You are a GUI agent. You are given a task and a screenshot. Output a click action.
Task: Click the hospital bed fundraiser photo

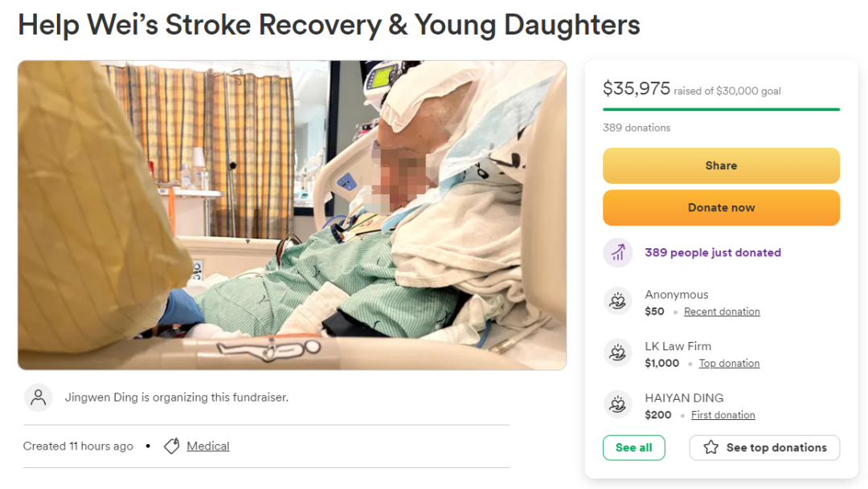[x=293, y=215]
